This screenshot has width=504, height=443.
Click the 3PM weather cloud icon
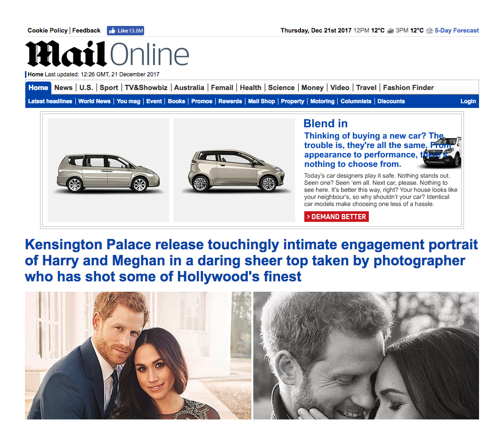(429, 31)
